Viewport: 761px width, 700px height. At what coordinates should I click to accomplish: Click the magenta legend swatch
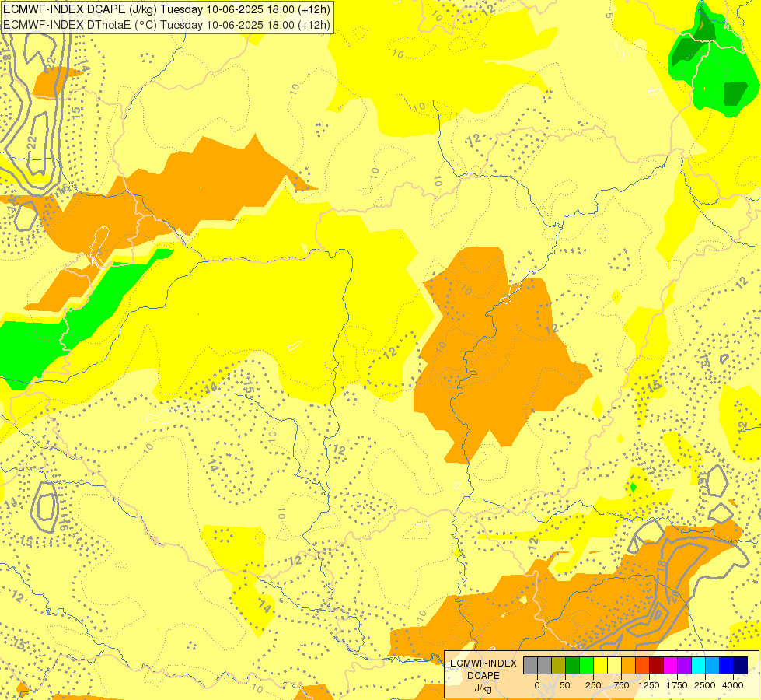click(671, 665)
